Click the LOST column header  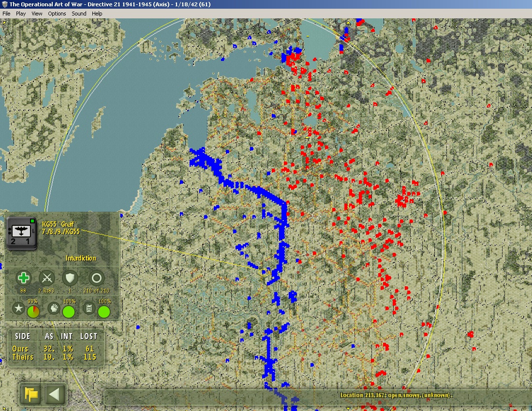(x=89, y=336)
